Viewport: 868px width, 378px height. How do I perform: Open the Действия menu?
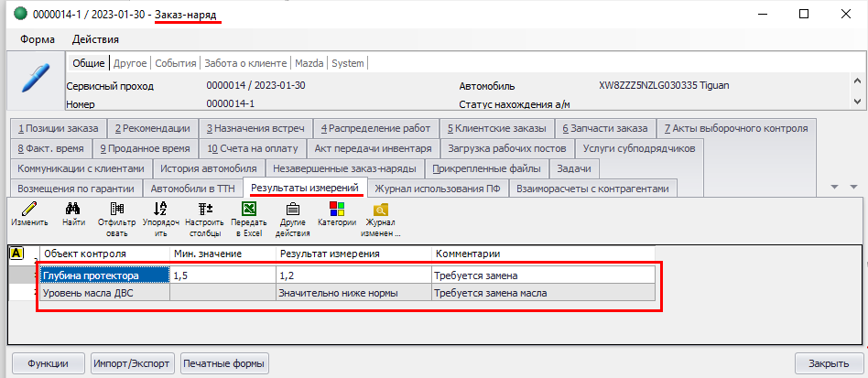[x=95, y=39]
